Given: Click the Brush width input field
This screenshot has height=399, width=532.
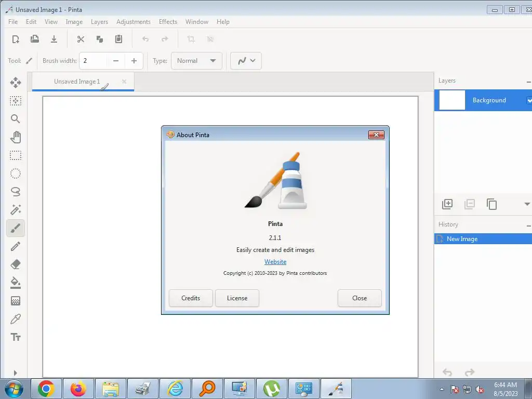Looking at the screenshot, I should pyautogui.click(x=94, y=61).
